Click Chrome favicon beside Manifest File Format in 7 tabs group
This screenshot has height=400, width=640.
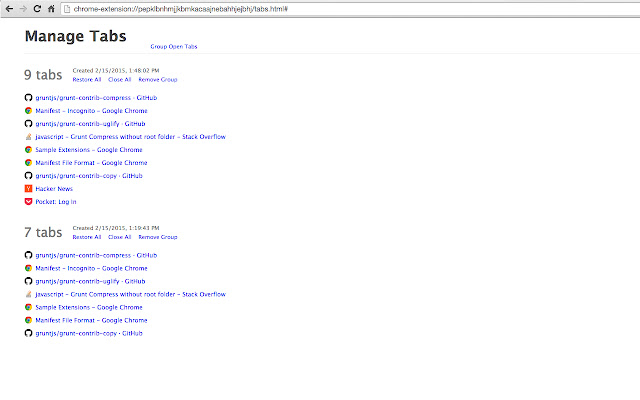(x=28, y=320)
